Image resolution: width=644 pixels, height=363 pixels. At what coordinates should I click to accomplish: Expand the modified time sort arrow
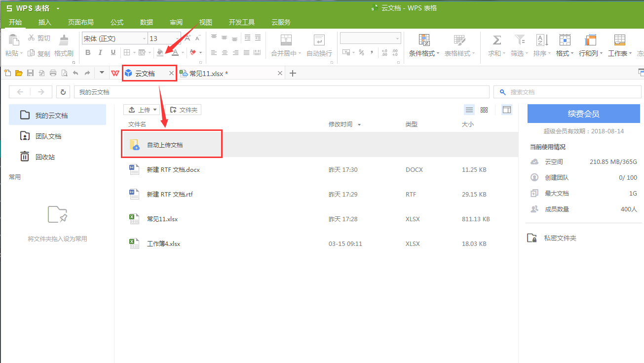point(359,125)
